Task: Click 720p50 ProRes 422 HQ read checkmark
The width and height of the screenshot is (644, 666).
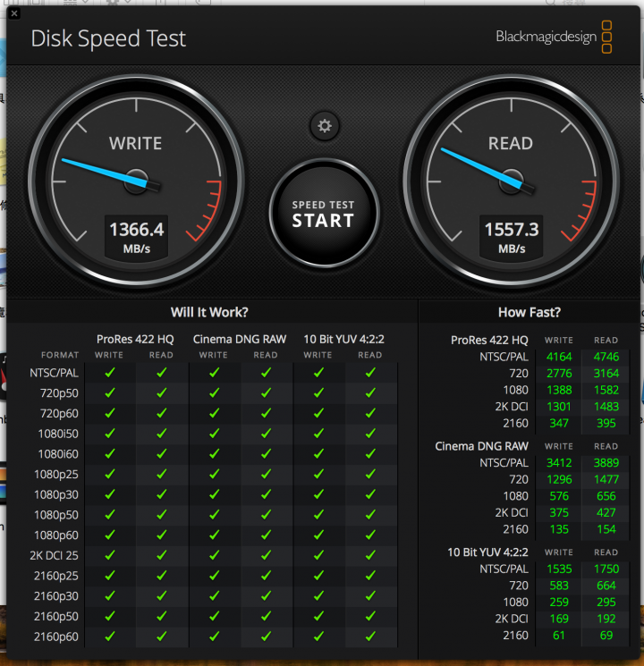Action: click(162, 392)
